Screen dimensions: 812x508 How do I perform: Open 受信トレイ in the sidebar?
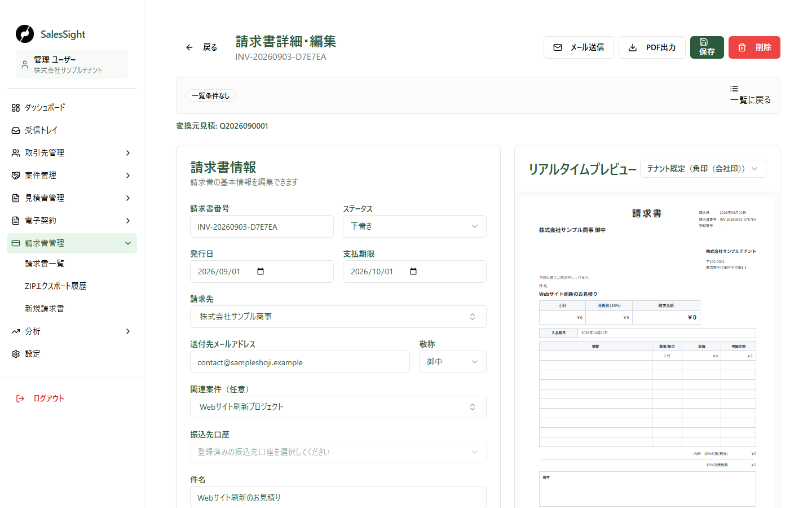click(72, 130)
